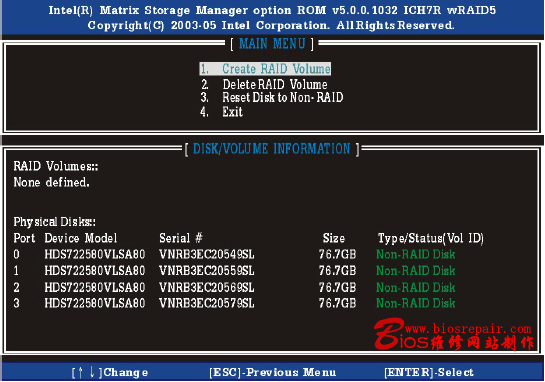Click Non-RAID Disk status of port 1
The image size is (545, 382).
[416, 270]
